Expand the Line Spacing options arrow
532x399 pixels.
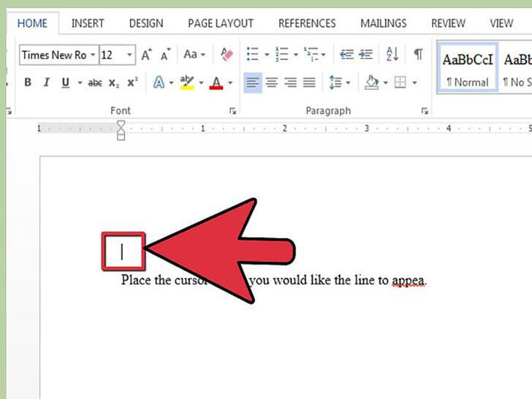click(x=348, y=83)
